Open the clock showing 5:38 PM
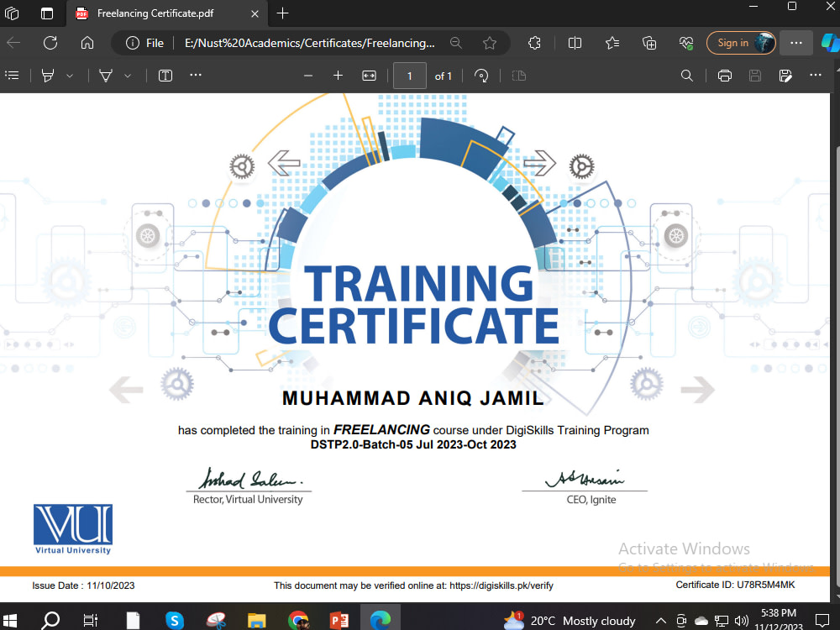 779,620
